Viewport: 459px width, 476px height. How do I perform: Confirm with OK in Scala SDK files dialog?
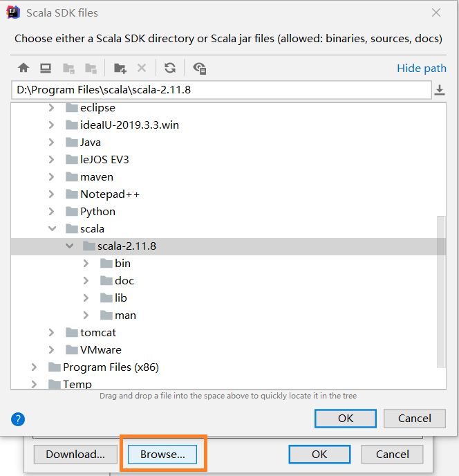(346, 419)
